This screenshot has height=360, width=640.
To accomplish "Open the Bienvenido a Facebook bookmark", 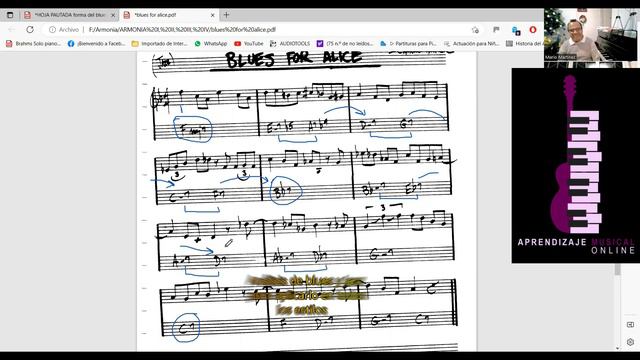I will [x=97, y=43].
